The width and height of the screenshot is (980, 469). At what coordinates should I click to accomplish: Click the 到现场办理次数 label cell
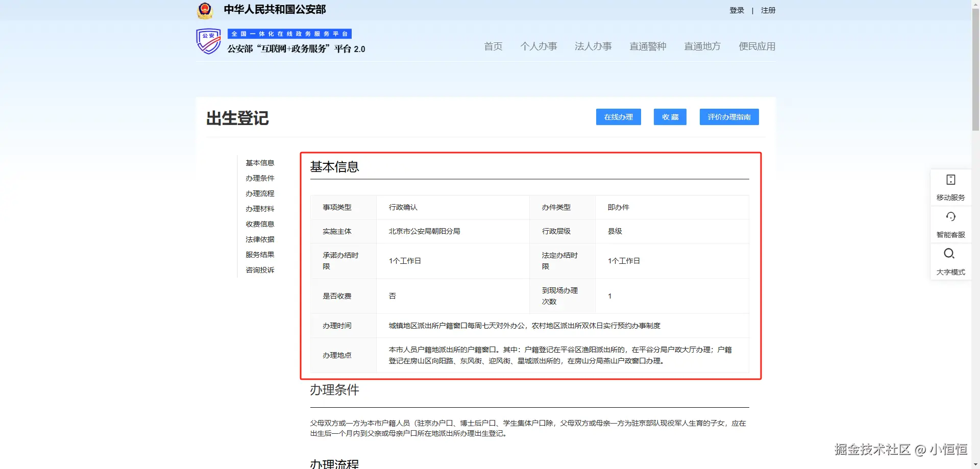click(562, 296)
